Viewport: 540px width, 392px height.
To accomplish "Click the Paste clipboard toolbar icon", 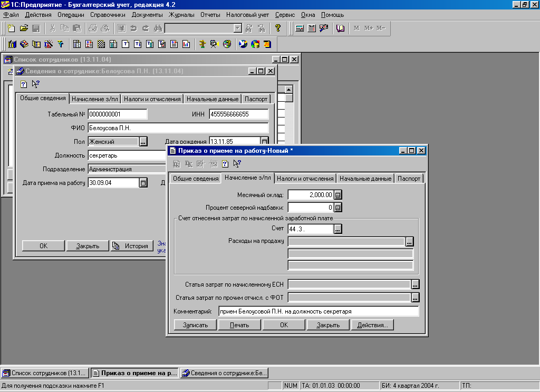I will point(77,28).
